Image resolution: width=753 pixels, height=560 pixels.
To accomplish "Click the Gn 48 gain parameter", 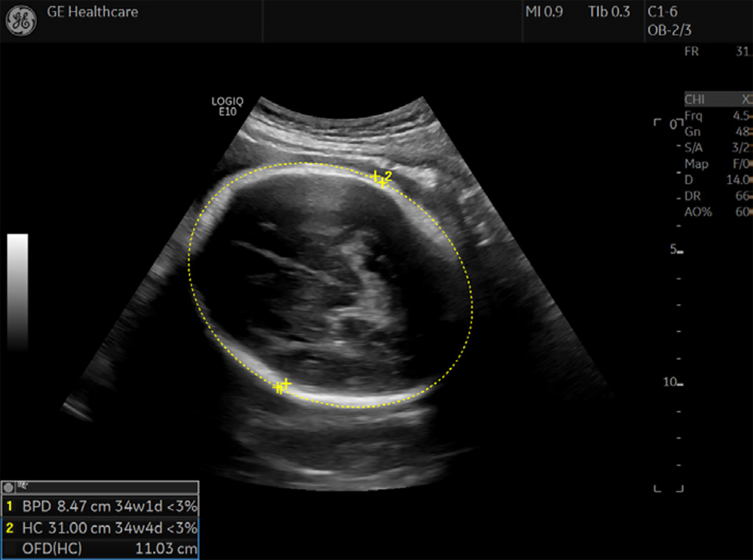I will tap(717, 132).
